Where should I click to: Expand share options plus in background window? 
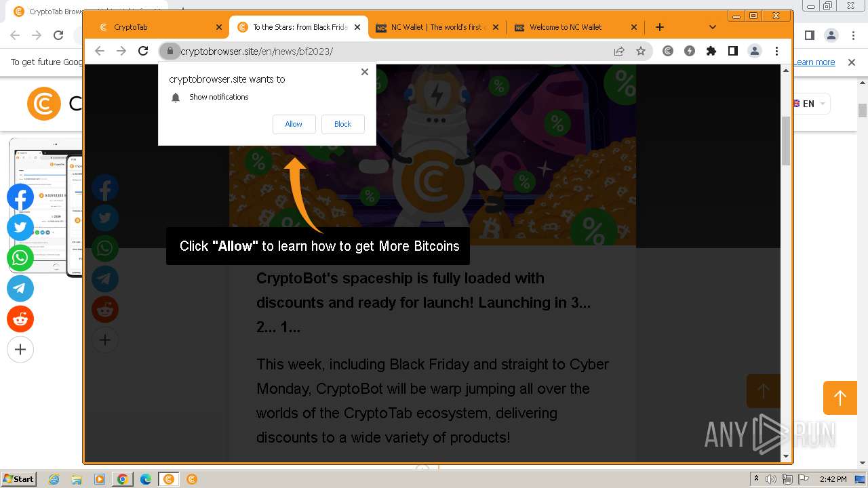20,350
